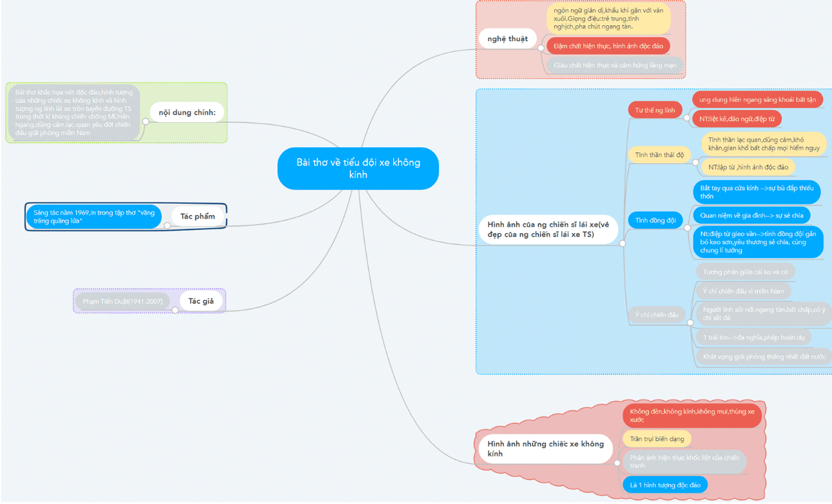Click 'Bắt tay qua cửa kính' node

(x=757, y=192)
